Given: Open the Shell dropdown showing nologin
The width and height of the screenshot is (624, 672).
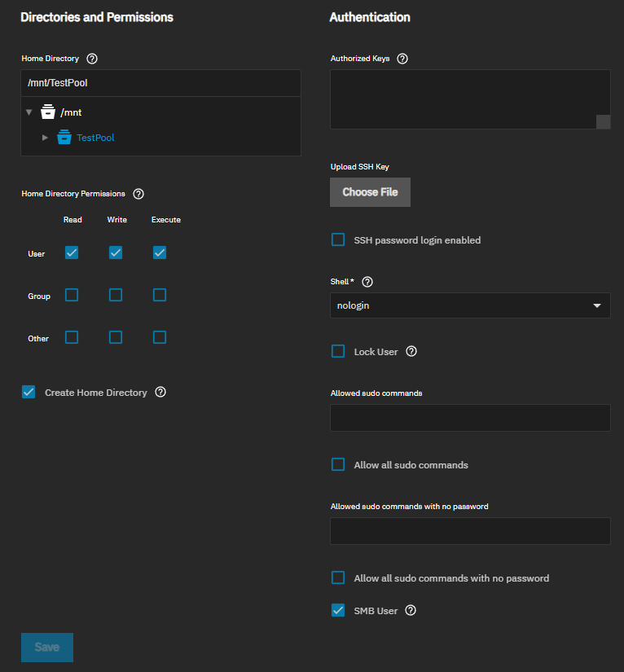Looking at the screenshot, I should pyautogui.click(x=470, y=305).
